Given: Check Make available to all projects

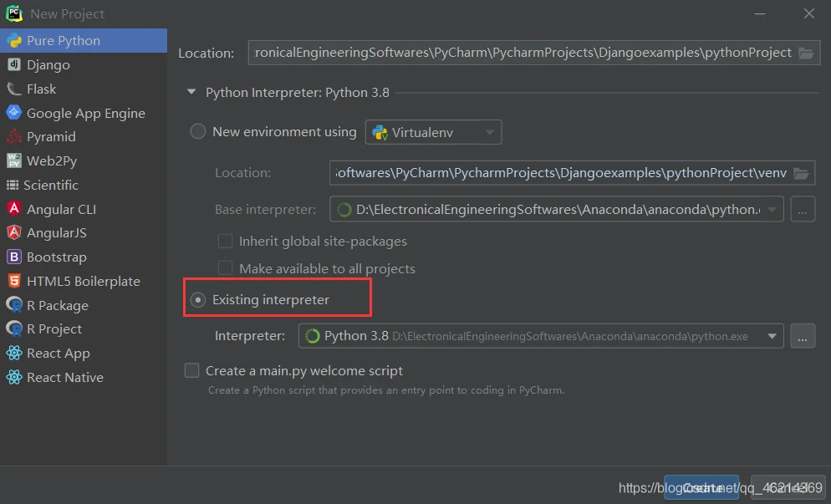Looking at the screenshot, I should [225, 268].
